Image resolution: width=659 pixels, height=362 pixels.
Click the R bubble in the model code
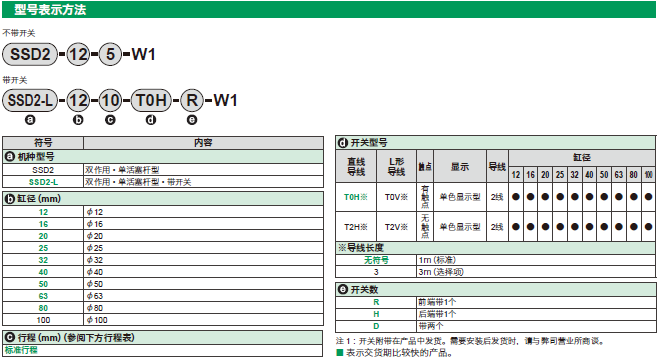tap(192, 100)
